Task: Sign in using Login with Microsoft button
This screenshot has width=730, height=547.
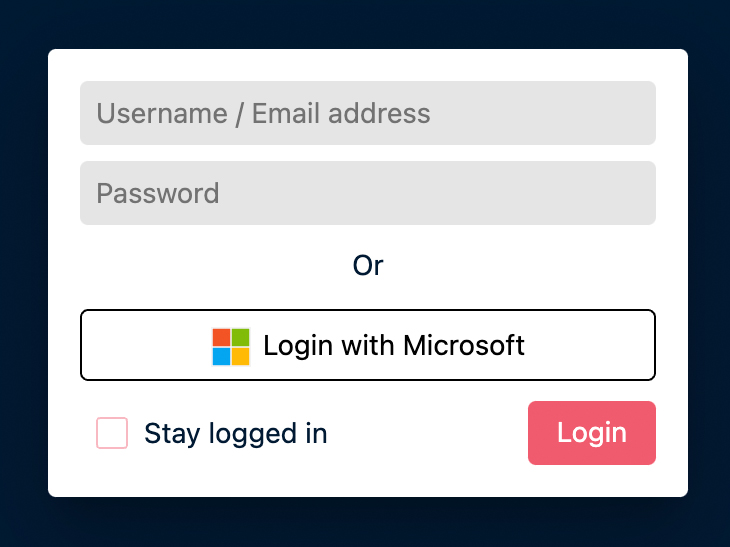Action: pos(368,345)
